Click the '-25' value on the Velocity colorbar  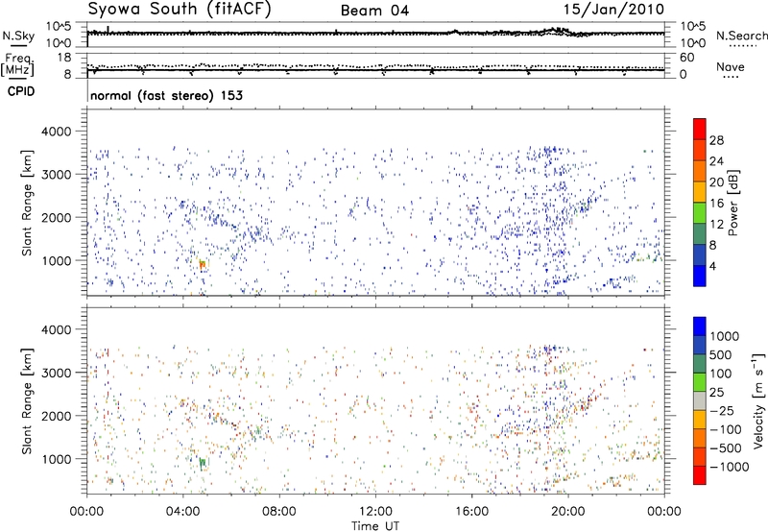pos(722,411)
